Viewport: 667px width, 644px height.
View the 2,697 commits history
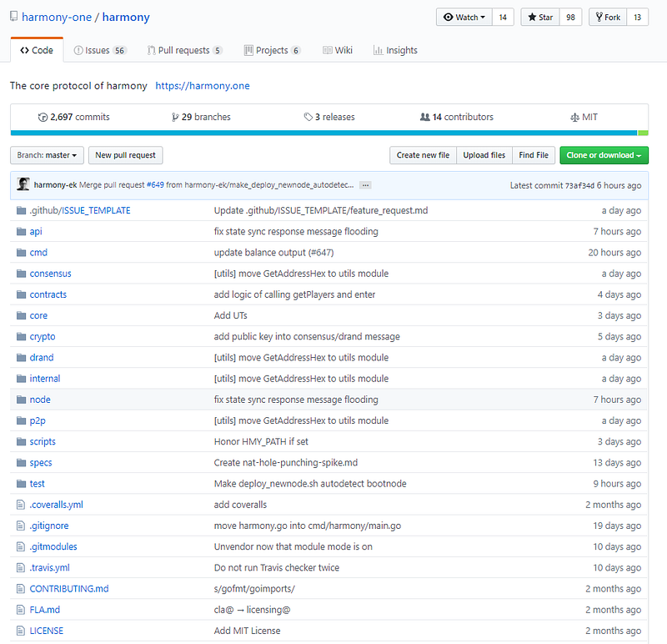coord(74,117)
